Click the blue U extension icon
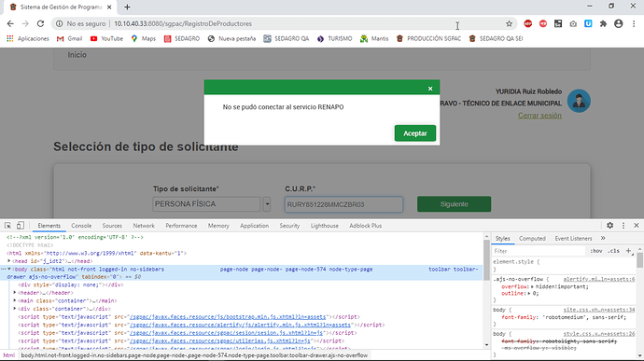The height and width of the screenshot is (361, 644). [x=588, y=24]
